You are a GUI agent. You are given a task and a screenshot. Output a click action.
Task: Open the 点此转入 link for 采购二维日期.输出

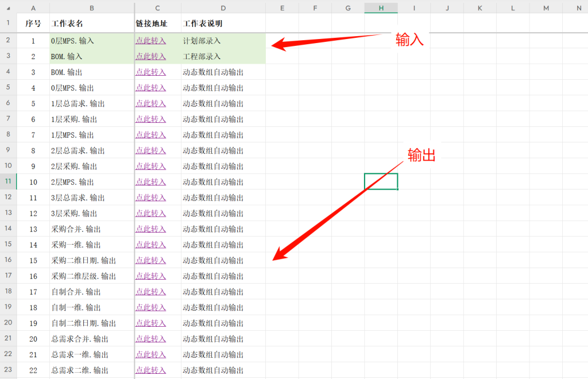[150, 261]
